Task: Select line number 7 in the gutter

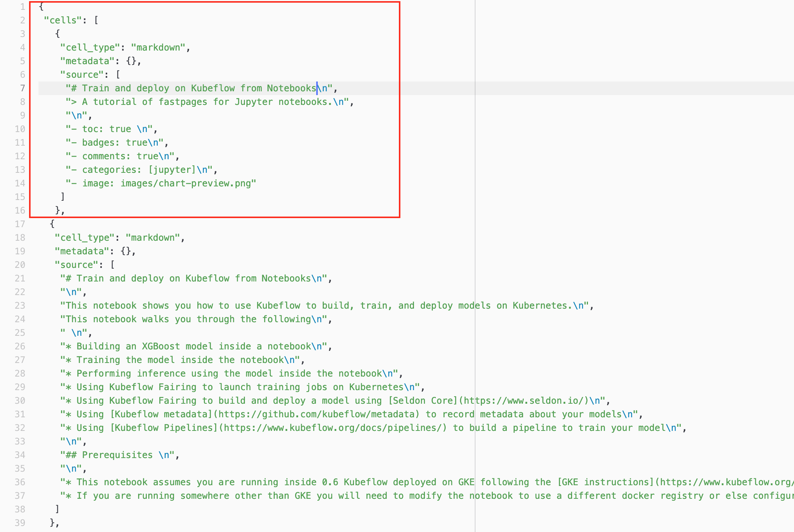Action: click(22, 88)
